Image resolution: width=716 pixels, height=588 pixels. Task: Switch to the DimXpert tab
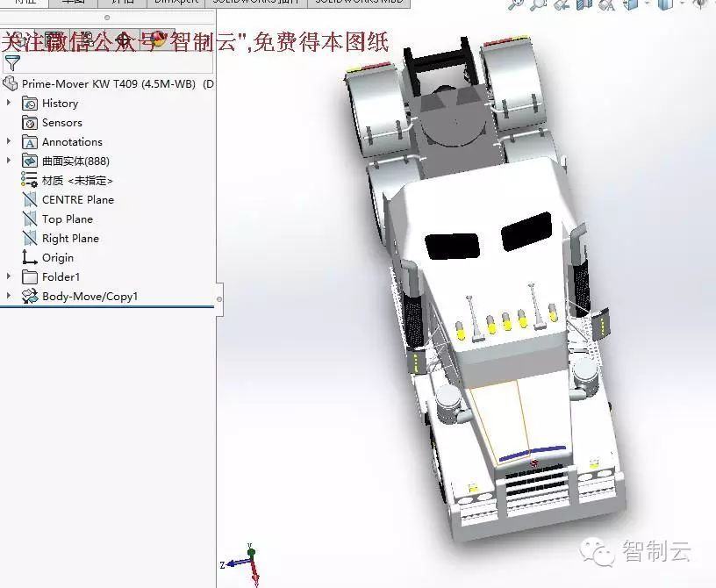[176, 3]
